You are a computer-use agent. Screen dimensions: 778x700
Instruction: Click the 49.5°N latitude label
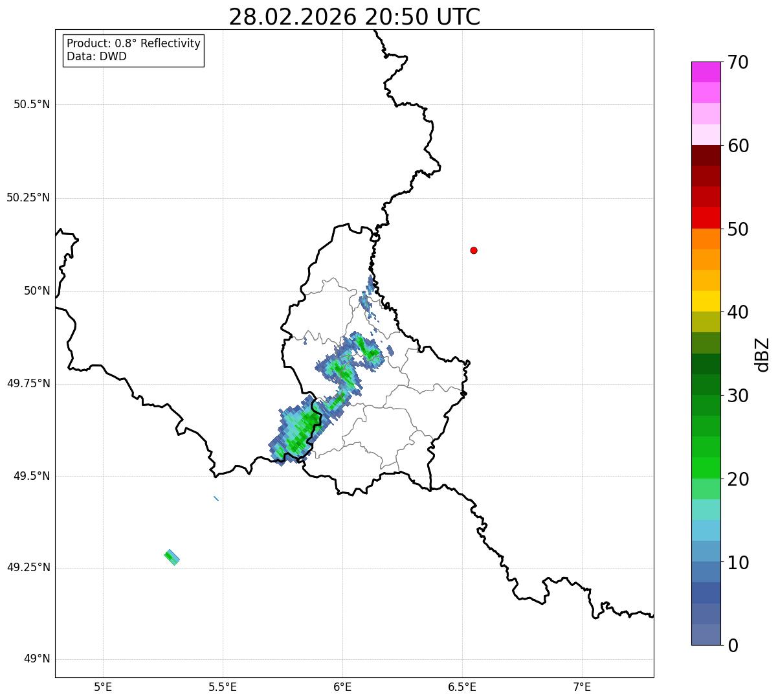click(x=32, y=476)
